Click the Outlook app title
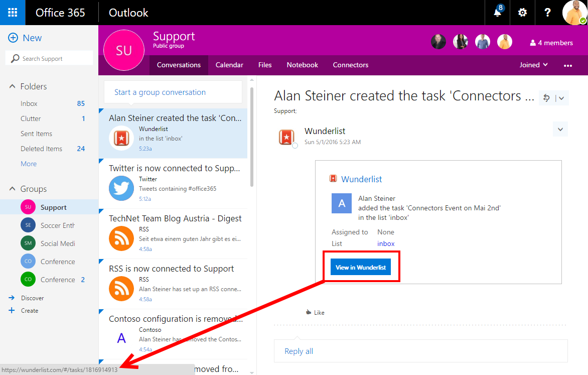The height and width of the screenshot is (375, 588). pyautogui.click(x=128, y=13)
